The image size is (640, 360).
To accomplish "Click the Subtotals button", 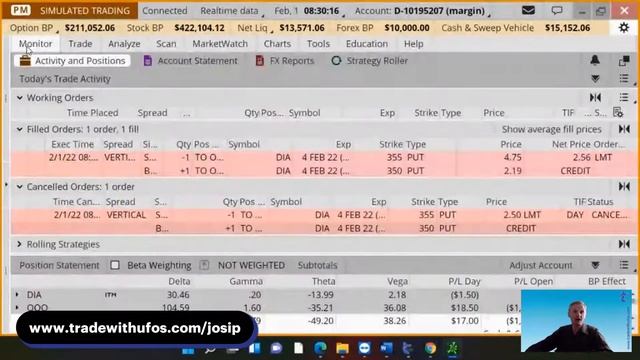I will pos(317,265).
